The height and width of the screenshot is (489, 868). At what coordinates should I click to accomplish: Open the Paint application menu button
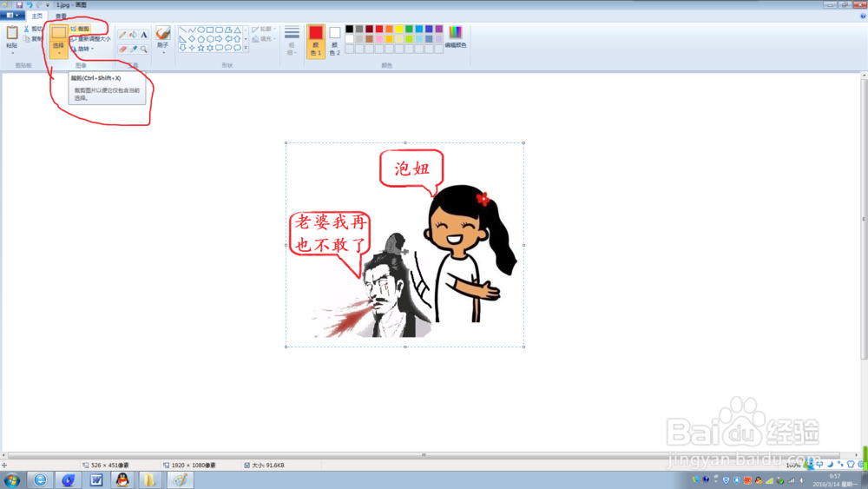(x=12, y=16)
